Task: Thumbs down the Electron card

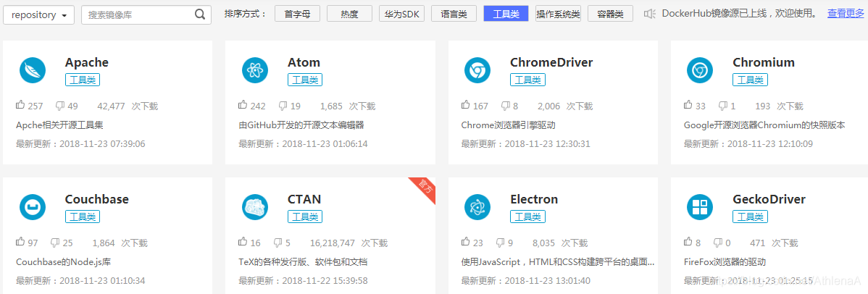Action: click(x=501, y=242)
